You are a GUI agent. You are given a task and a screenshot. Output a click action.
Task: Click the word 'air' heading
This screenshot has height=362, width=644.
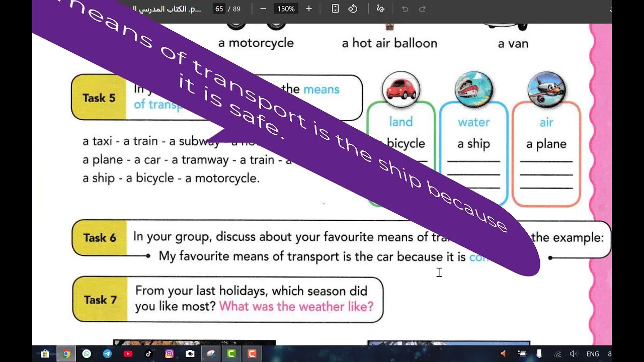coord(546,122)
